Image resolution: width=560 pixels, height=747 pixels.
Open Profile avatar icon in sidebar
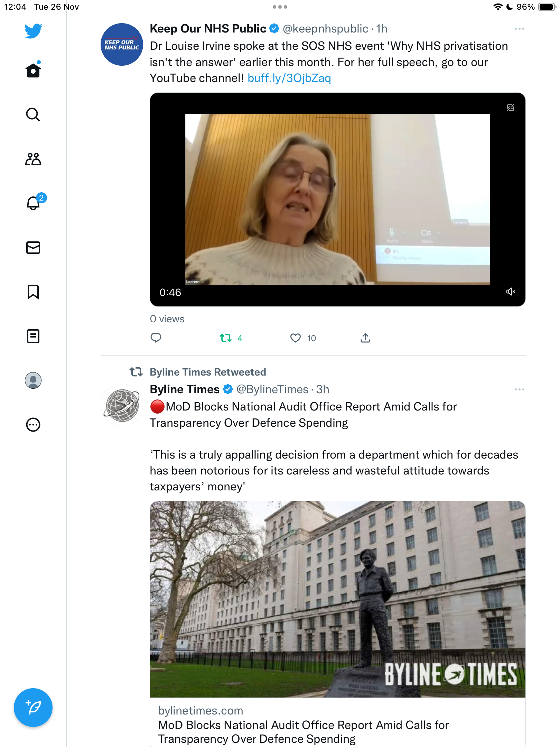tap(33, 380)
